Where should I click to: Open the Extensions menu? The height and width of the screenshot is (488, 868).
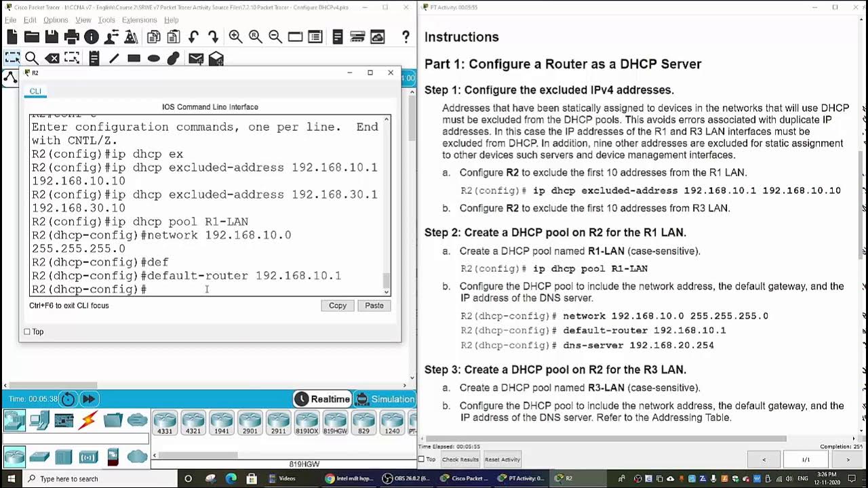coord(140,20)
